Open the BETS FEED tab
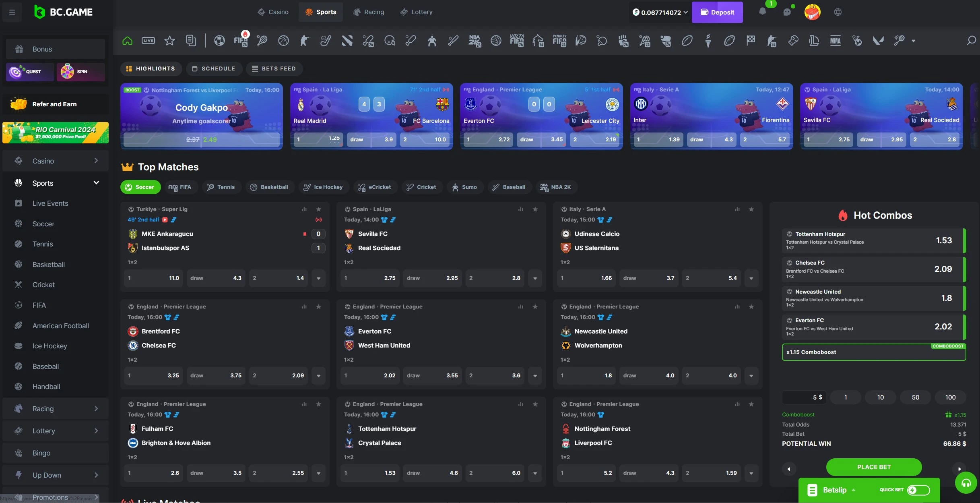The image size is (980, 503). 274,68
